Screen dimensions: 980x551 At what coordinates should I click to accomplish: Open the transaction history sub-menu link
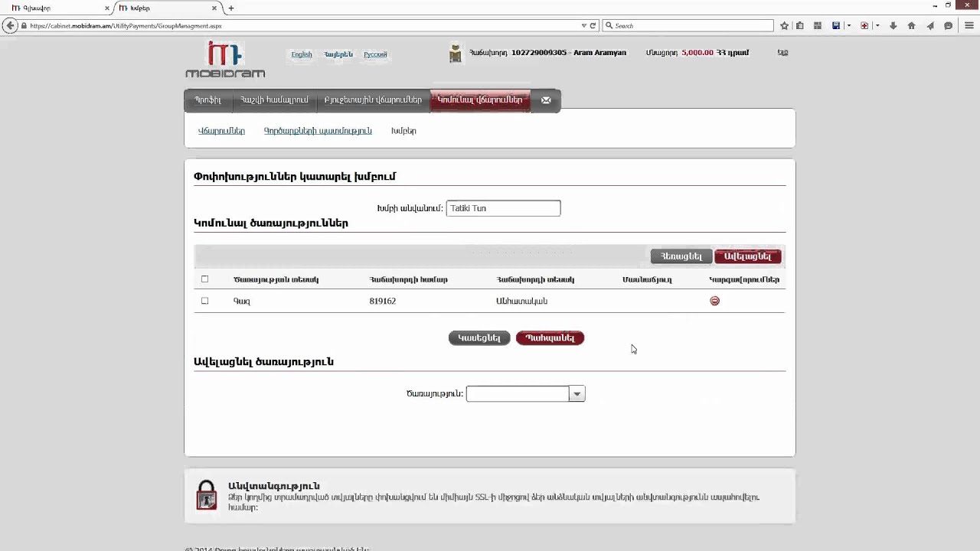click(x=318, y=131)
